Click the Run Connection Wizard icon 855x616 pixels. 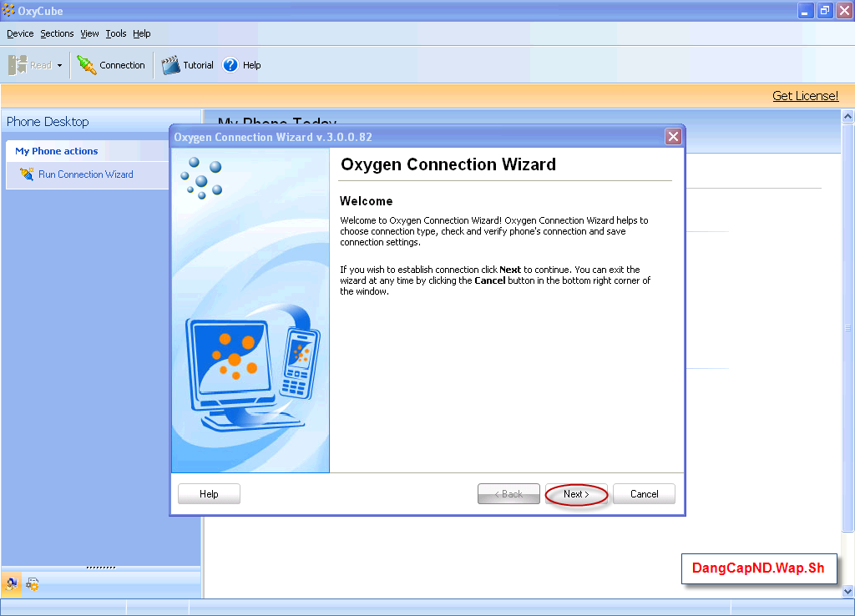coord(26,174)
